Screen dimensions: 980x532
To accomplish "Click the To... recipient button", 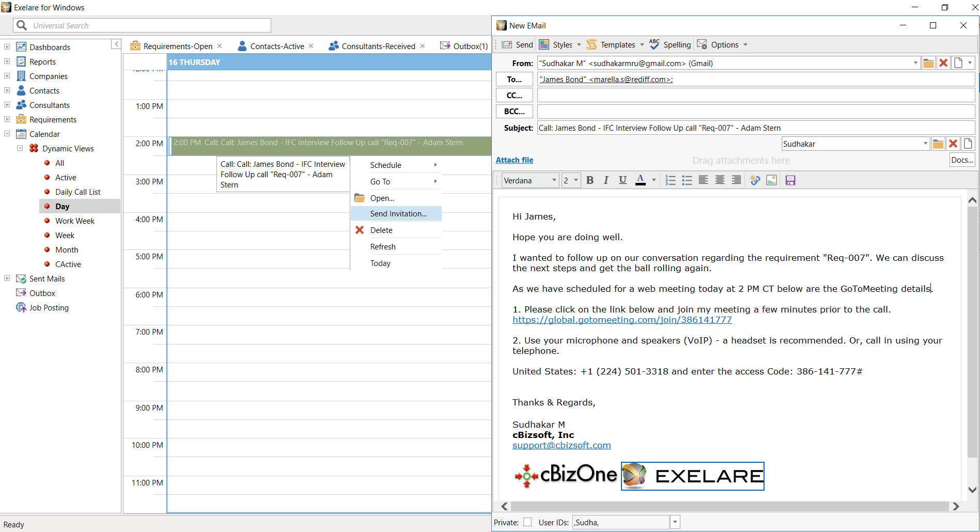I will point(514,79).
